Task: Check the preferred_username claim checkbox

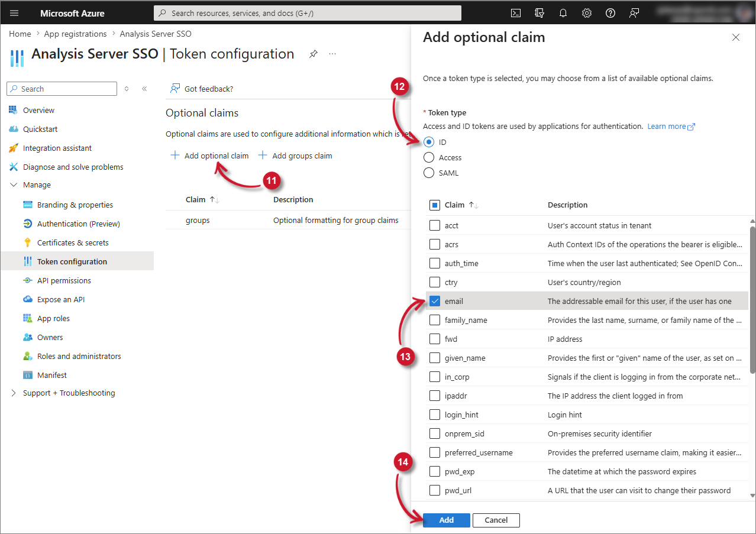Action: click(434, 452)
